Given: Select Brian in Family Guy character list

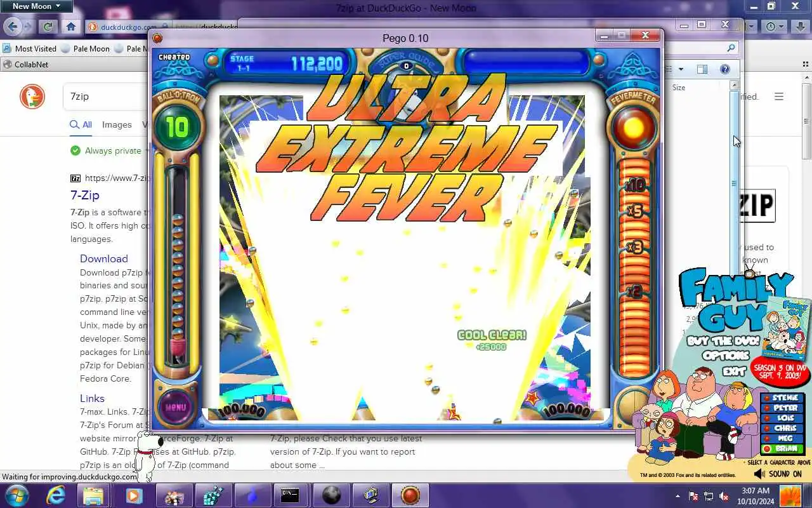Looking at the screenshot, I should coord(783,449).
